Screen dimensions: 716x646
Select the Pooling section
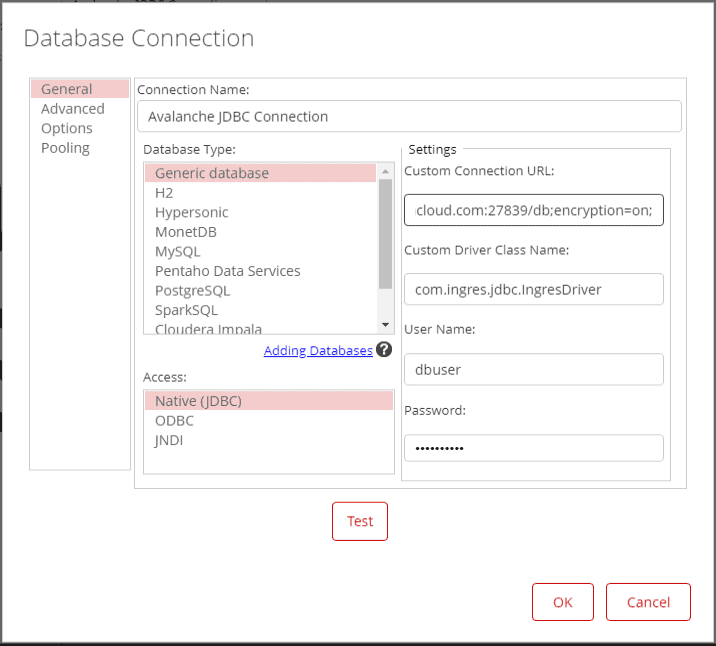pyautogui.click(x=65, y=148)
